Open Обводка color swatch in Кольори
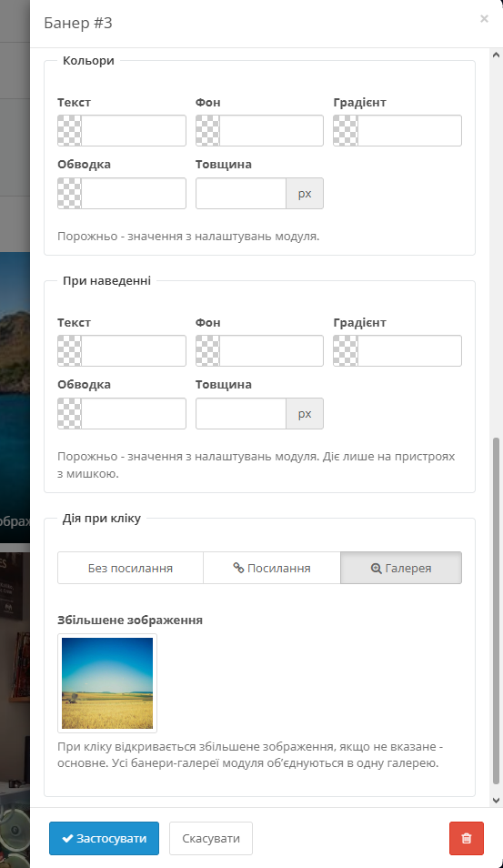Screen dimensions: 503x868 pyautogui.click(x=70, y=193)
